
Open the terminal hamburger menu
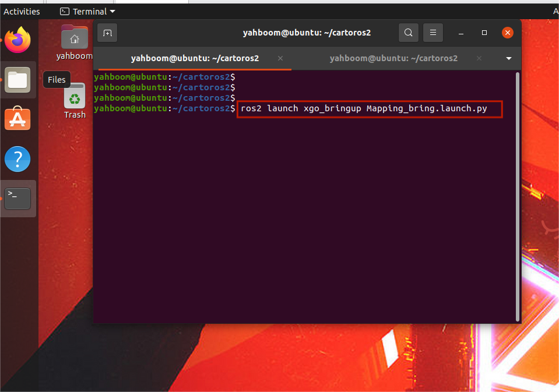[x=433, y=33]
